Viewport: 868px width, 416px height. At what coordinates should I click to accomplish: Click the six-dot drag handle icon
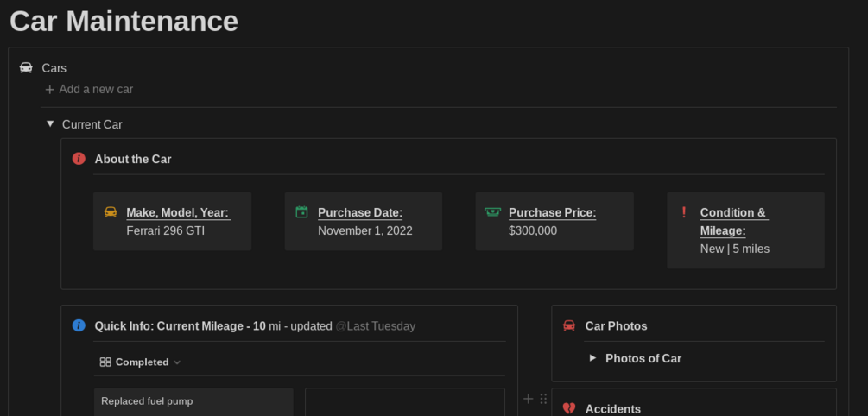543,399
